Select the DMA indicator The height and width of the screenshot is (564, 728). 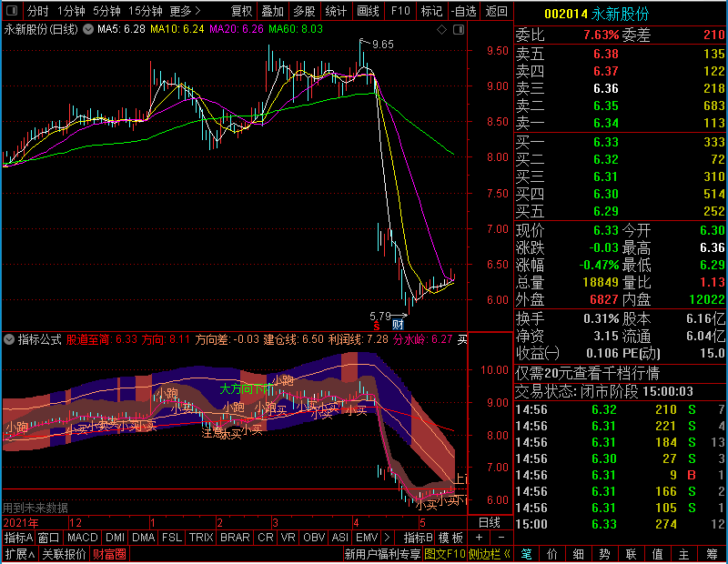(x=144, y=538)
